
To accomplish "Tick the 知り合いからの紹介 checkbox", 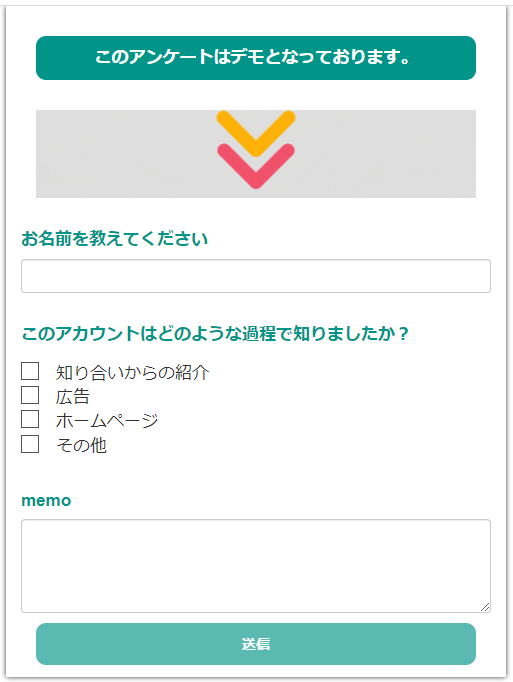I will pyautogui.click(x=30, y=371).
